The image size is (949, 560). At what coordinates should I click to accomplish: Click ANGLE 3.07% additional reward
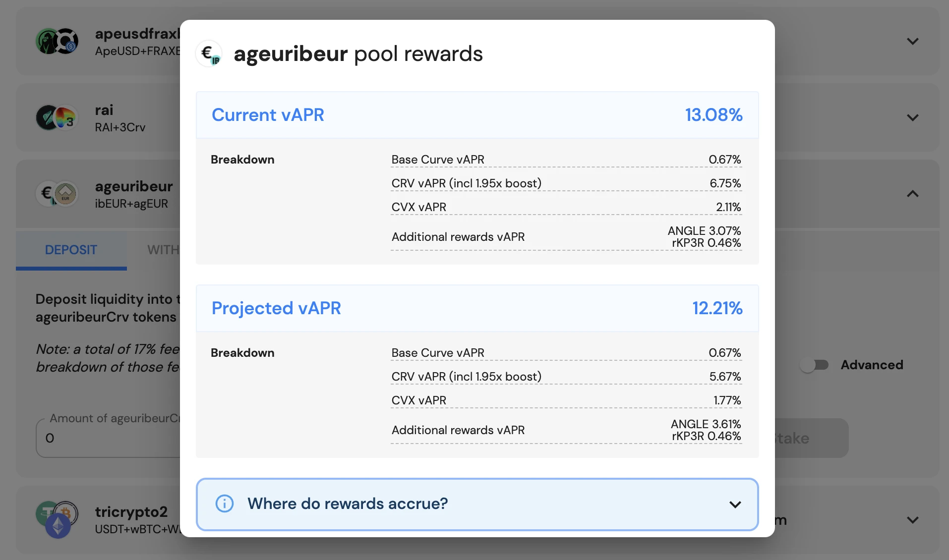(x=704, y=231)
